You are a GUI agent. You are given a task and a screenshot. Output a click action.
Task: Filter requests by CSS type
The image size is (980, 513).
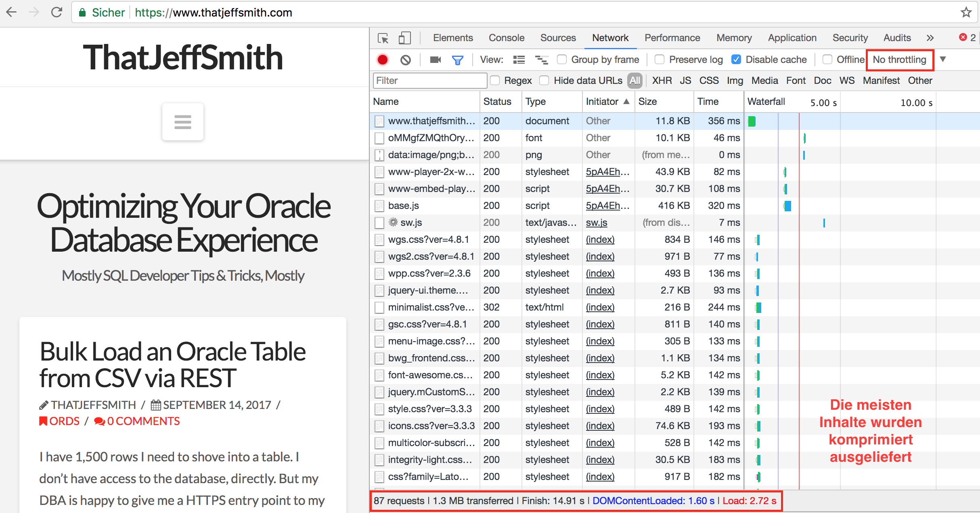coord(709,81)
